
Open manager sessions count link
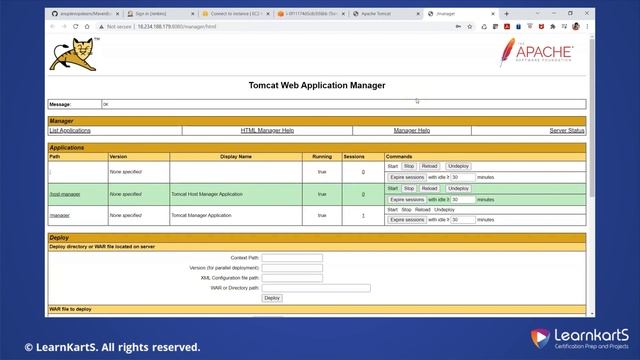pyautogui.click(x=363, y=216)
